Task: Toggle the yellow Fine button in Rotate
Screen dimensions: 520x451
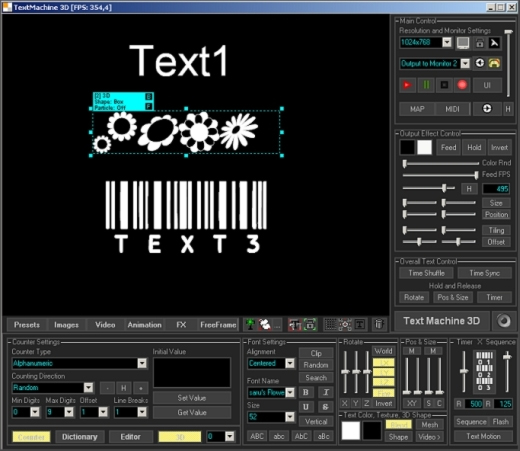Action: click(x=384, y=393)
